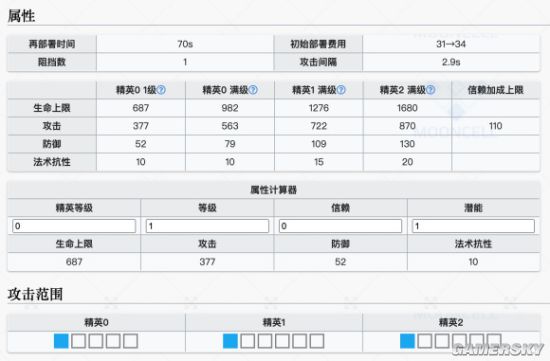Click help icon beside 精英0 满级
This screenshot has height=361, width=550.
pos(253,90)
